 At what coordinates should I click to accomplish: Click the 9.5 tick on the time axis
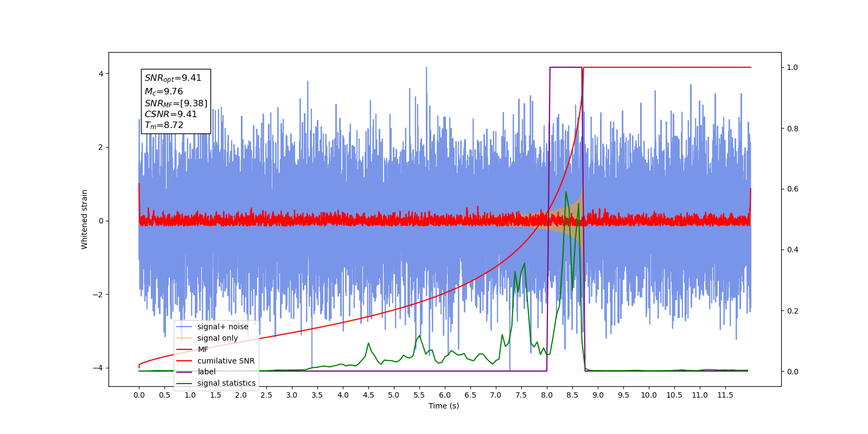pos(623,395)
